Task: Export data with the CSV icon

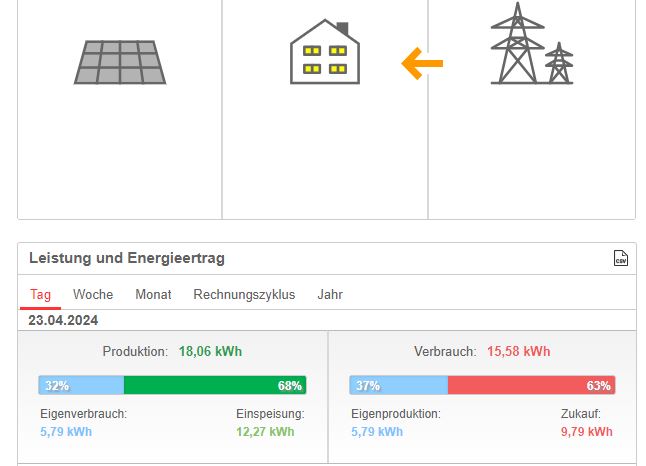Action: tap(621, 258)
